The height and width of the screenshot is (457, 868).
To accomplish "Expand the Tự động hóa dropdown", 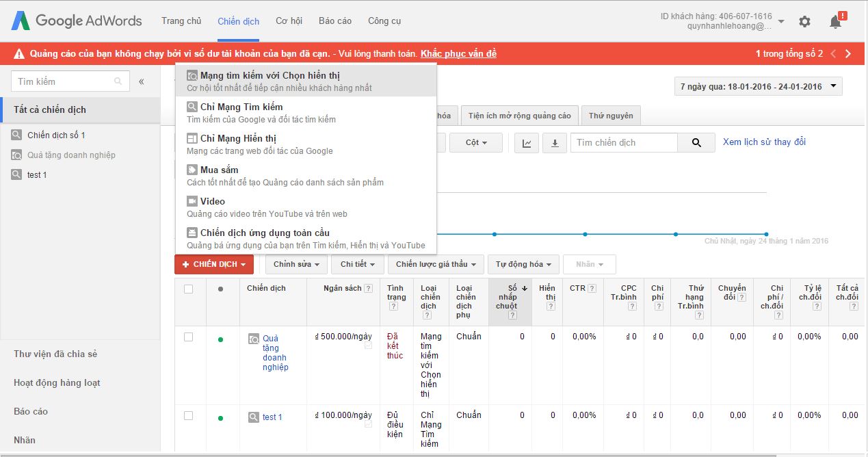I will pyautogui.click(x=523, y=264).
